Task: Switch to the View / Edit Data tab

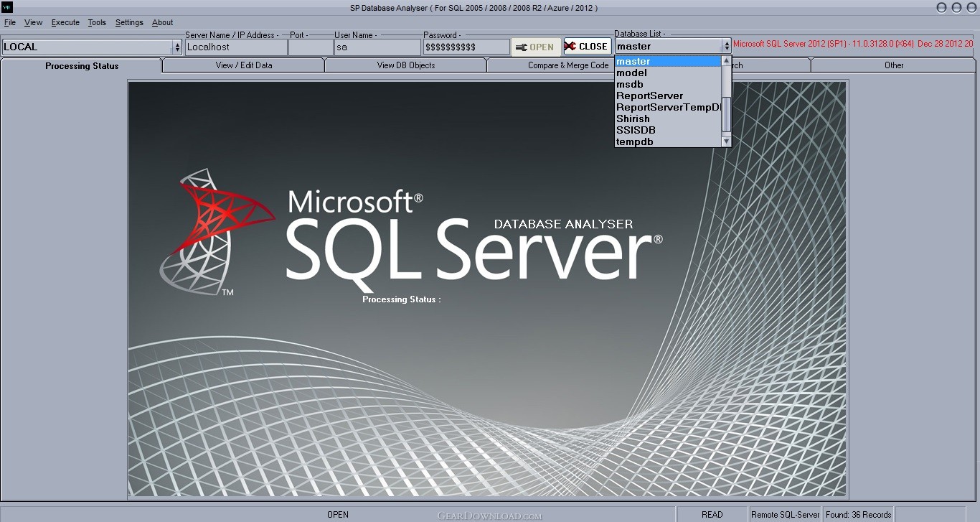Action: [244, 65]
